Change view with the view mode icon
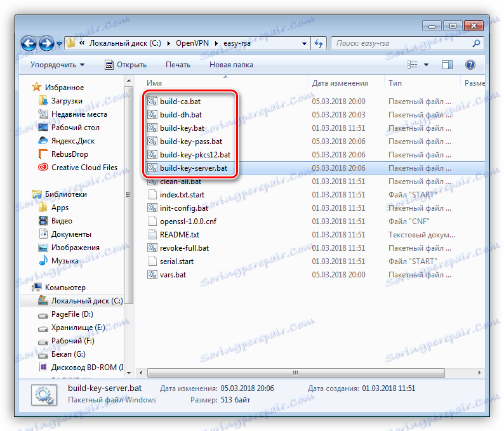Viewport: 504px width, 431px height. [x=413, y=65]
